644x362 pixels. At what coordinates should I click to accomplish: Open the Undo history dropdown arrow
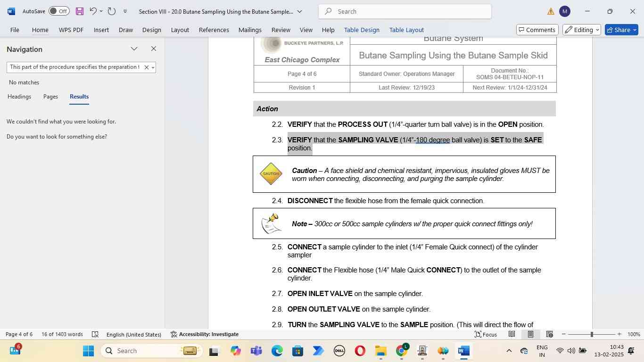(101, 11)
